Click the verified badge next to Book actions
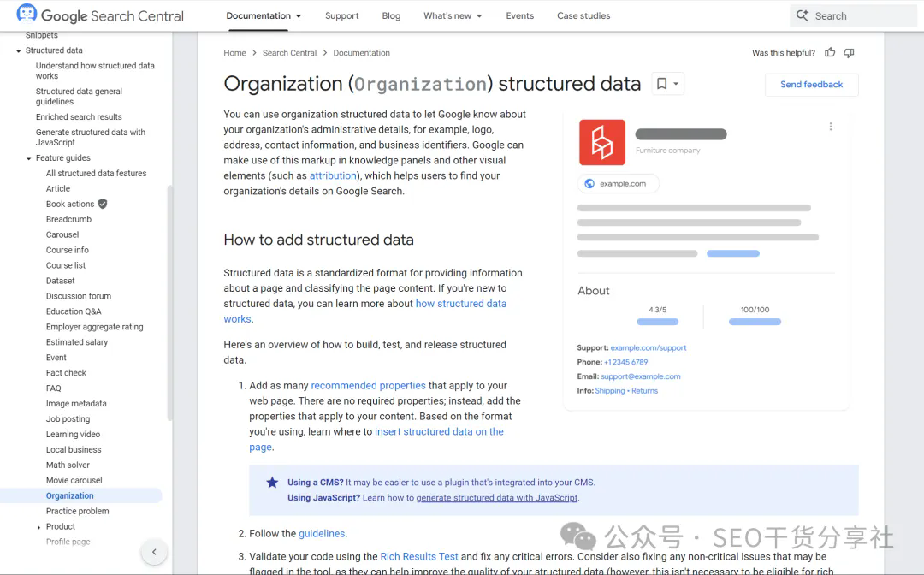Image resolution: width=924 pixels, height=575 pixels. pyautogui.click(x=103, y=204)
